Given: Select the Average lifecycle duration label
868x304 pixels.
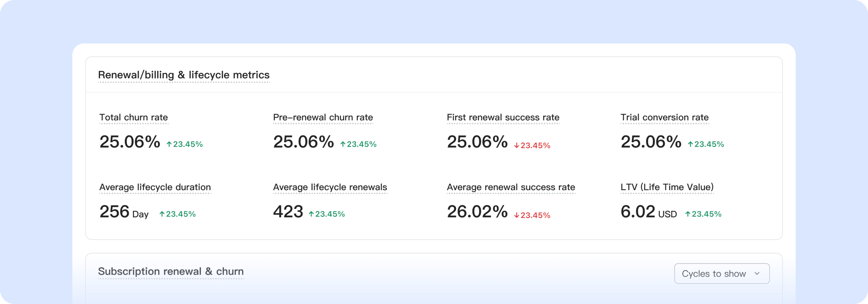Looking at the screenshot, I should tap(155, 187).
